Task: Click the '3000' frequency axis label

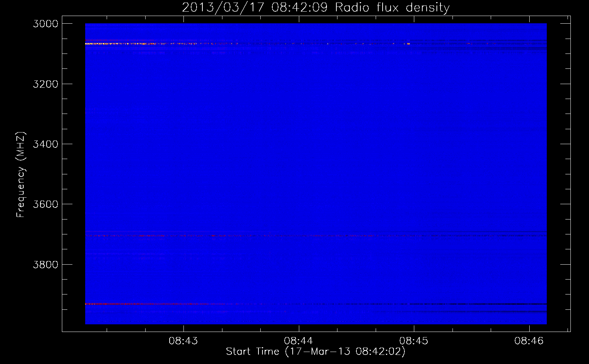Action: 46,24
